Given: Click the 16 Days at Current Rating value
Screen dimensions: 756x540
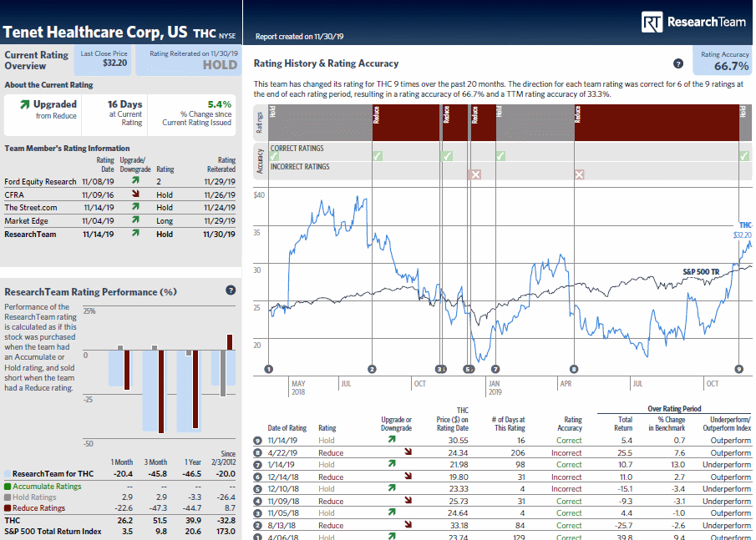Looking at the screenshot, I should (x=124, y=104).
